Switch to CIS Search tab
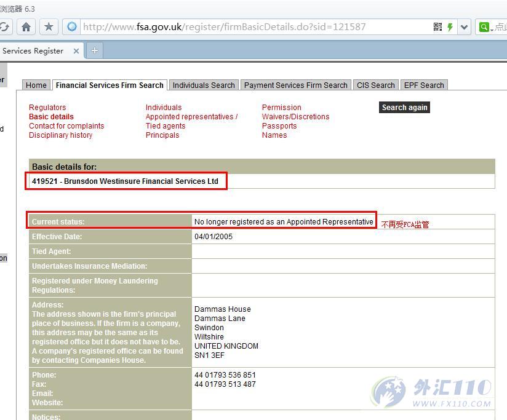Viewport: 507px width, 420px height. pyautogui.click(x=376, y=85)
